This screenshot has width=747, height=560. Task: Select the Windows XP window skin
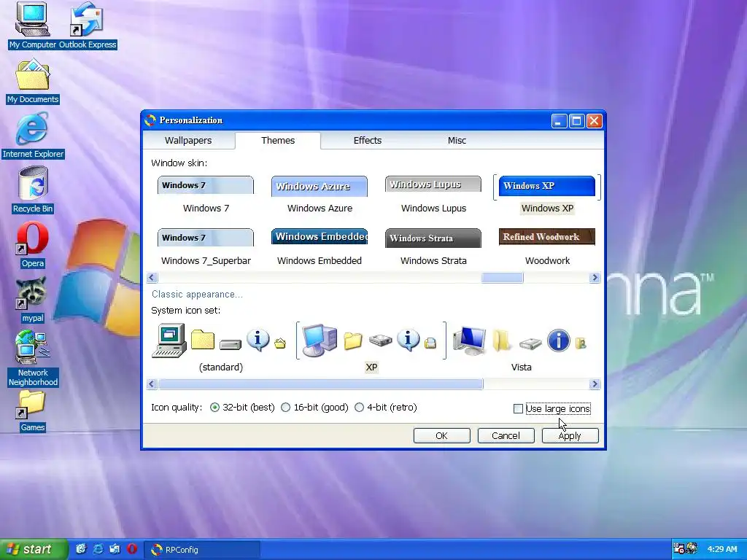point(547,186)
